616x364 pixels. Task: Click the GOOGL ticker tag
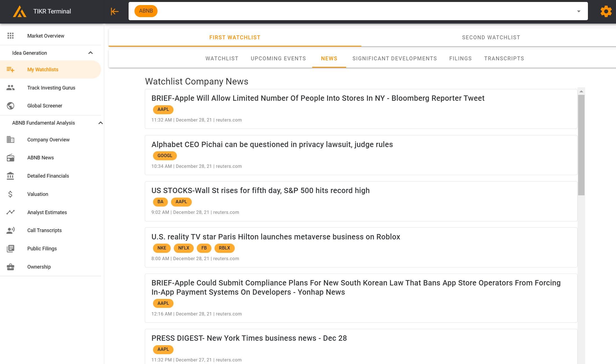tap(165, 156)
